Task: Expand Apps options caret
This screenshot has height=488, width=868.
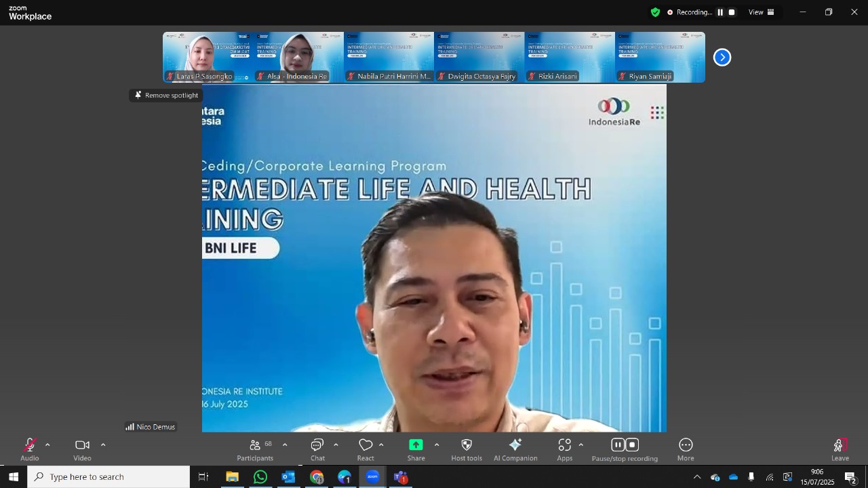Action: (580, 445)
